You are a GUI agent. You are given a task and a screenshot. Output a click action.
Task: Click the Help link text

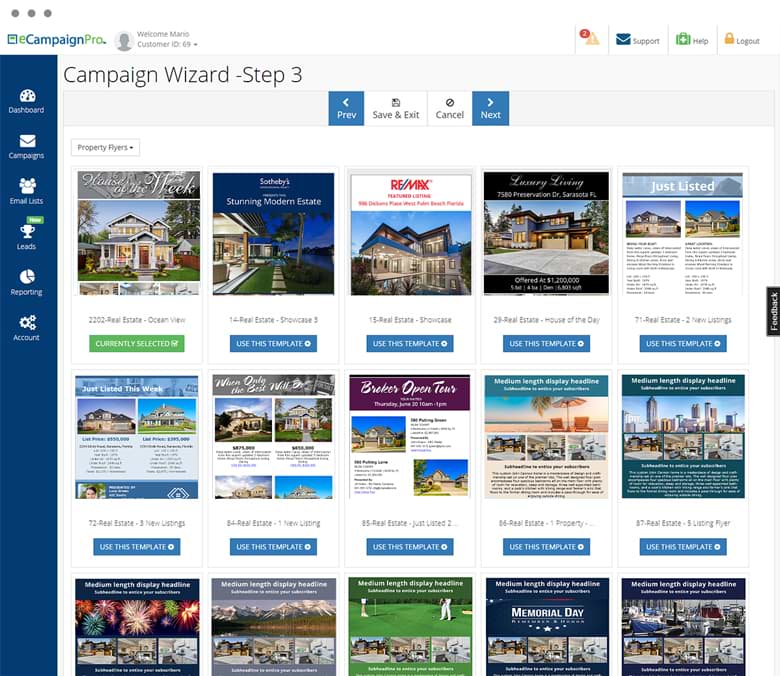tap(700, 41)
